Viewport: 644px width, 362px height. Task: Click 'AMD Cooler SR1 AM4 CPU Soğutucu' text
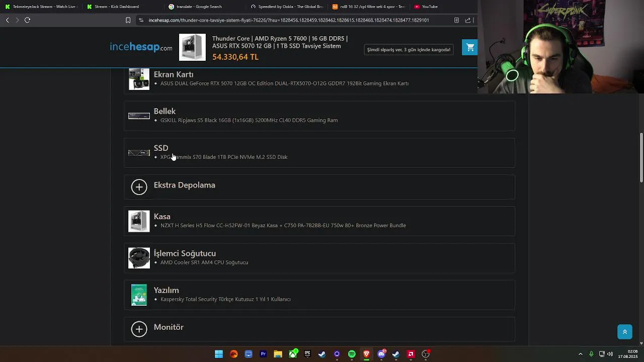pos(204,262)
